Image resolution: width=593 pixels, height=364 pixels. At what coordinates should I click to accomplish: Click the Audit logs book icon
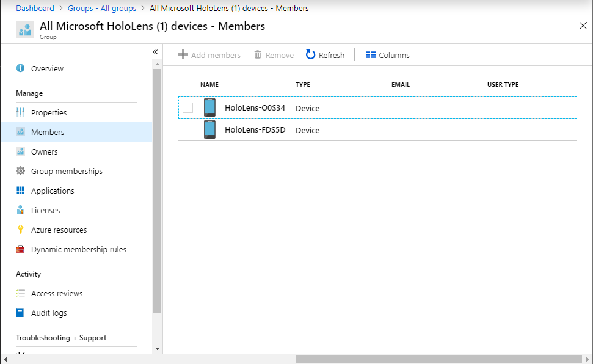pyautogui.click(x=20, y=313)
